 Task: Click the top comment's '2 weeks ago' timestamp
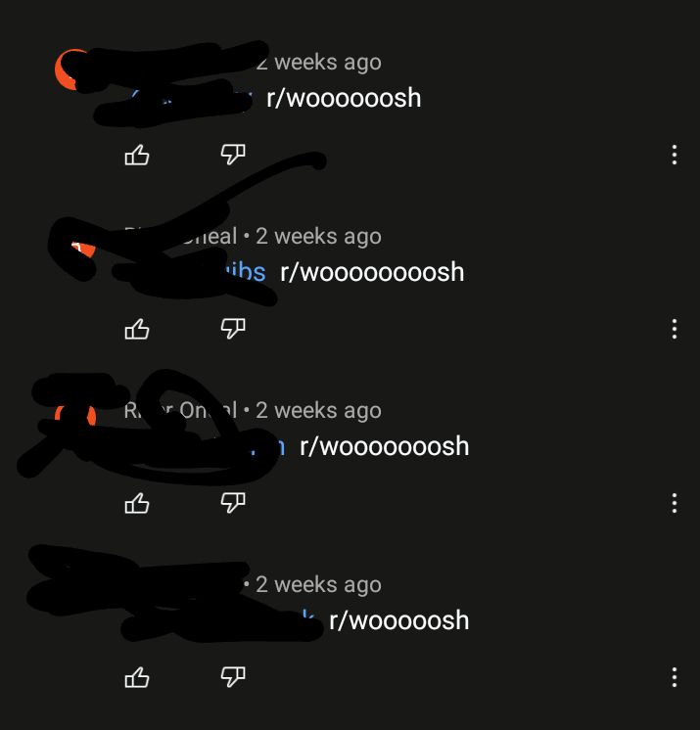pyautogui.click(x=318, y=63)
